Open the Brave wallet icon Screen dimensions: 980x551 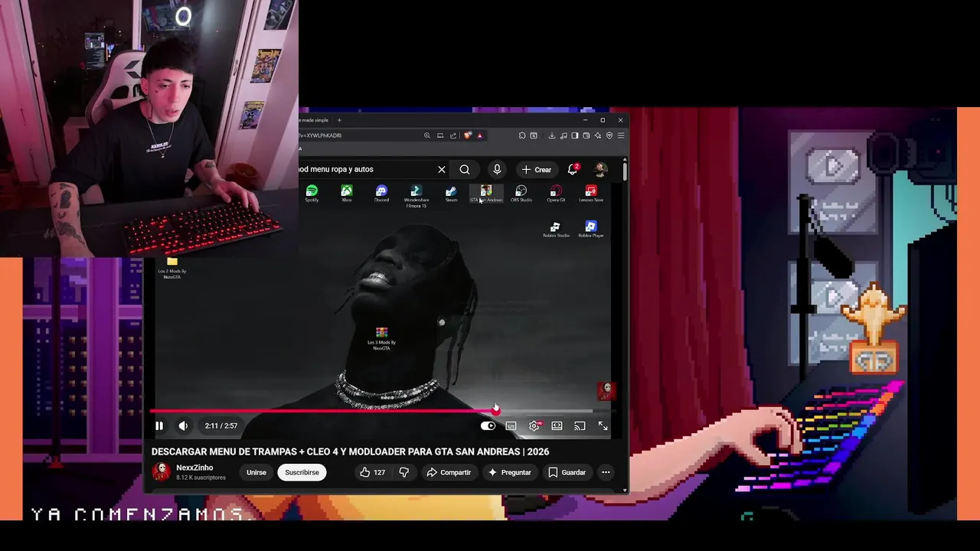pos(586,135)
